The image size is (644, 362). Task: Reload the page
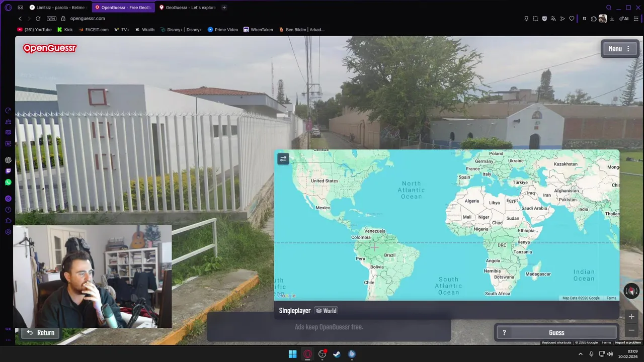coord(38,19)
